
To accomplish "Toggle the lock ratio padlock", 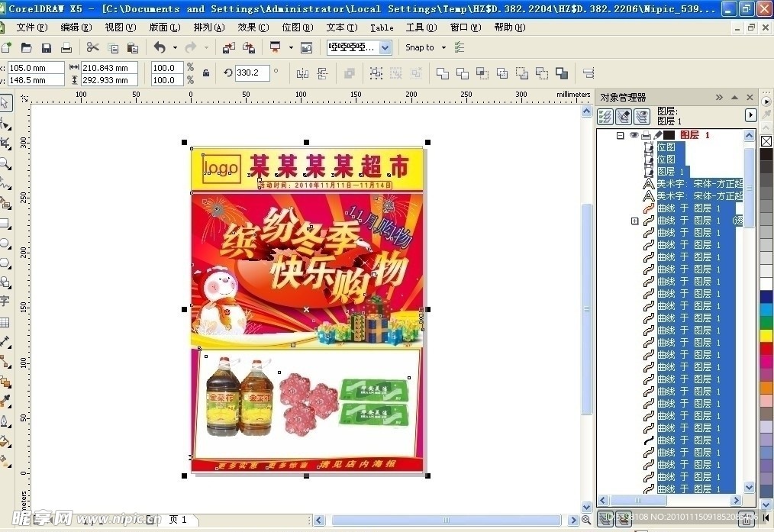I will (205, 73).
